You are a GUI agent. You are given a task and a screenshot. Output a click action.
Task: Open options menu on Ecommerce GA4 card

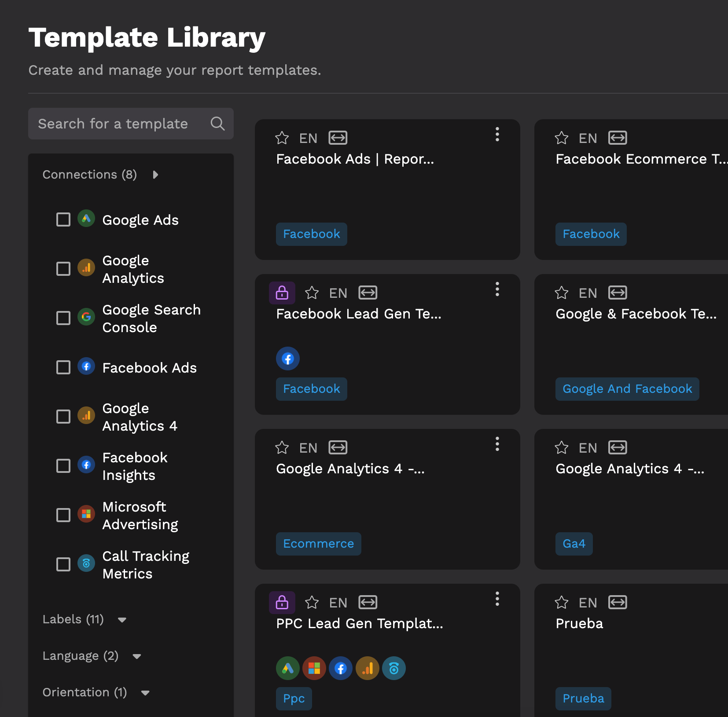coord(497,444)
